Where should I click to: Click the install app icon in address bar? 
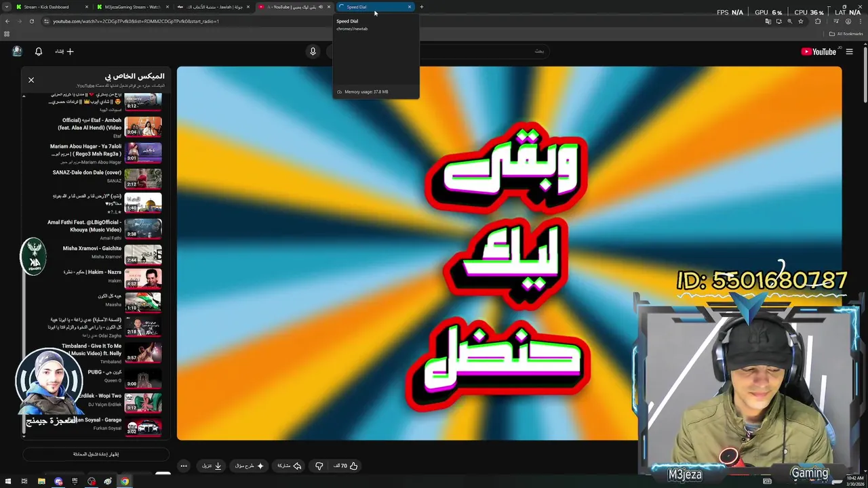coord(778,21)
